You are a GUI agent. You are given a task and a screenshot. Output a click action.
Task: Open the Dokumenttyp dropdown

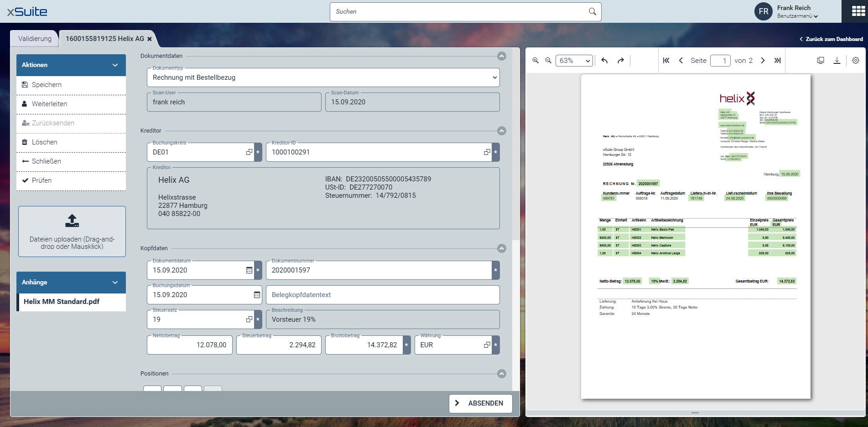tap(323, 77)
